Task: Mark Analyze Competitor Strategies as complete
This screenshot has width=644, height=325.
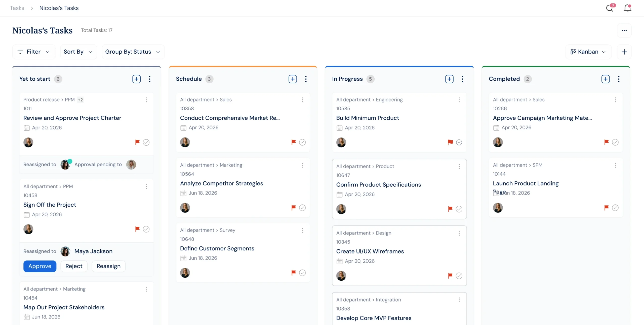Action: 302,208
